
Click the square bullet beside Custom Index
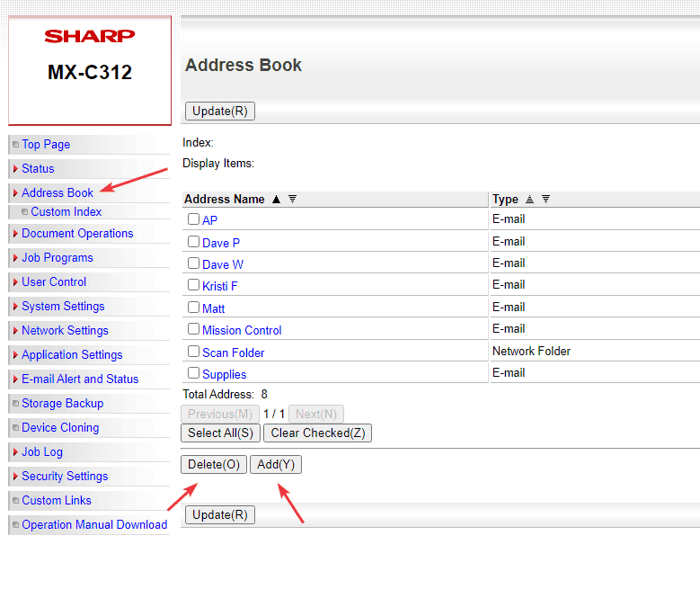pos(24,212)
